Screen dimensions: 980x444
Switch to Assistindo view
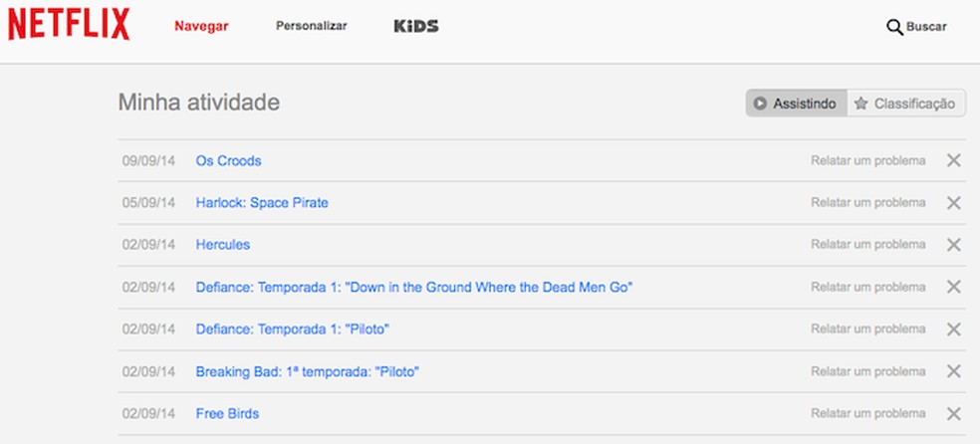click(797, 104)
